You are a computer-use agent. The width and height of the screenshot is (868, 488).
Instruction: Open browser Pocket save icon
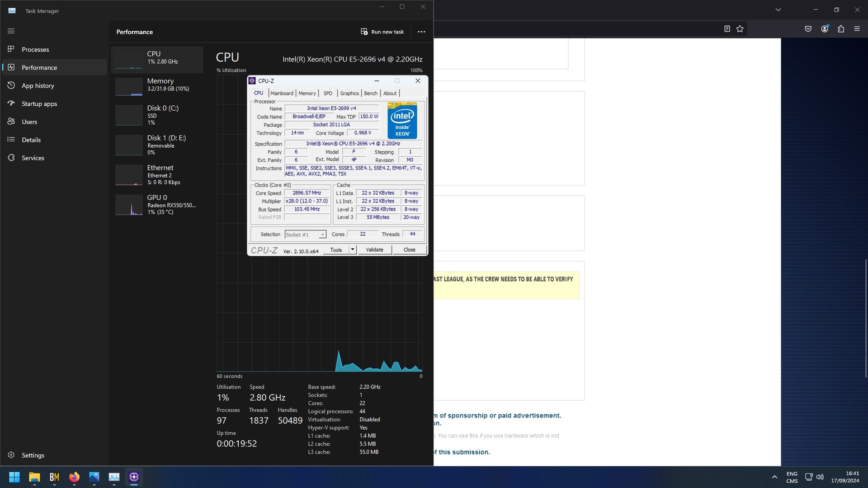(x=808, y=29)
